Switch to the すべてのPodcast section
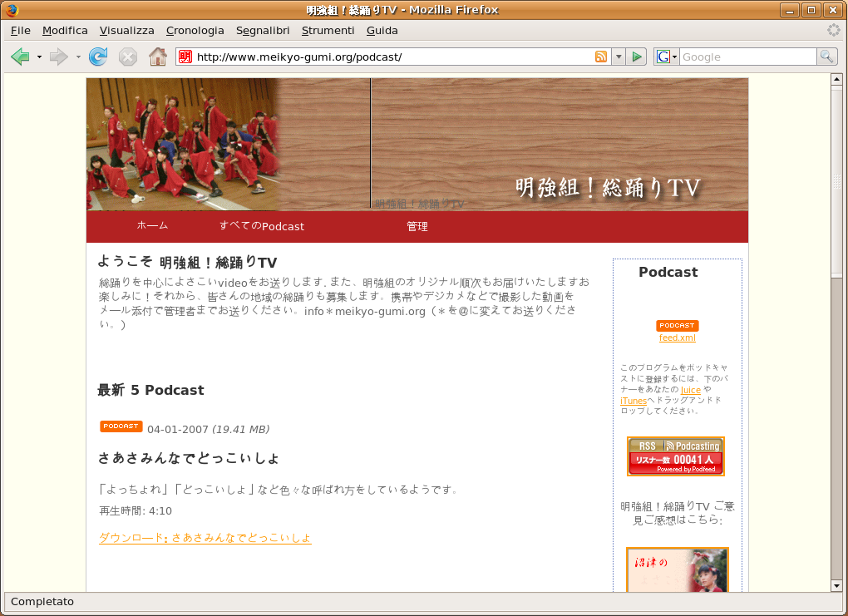 pyautogui.click(x=262, y=226)
